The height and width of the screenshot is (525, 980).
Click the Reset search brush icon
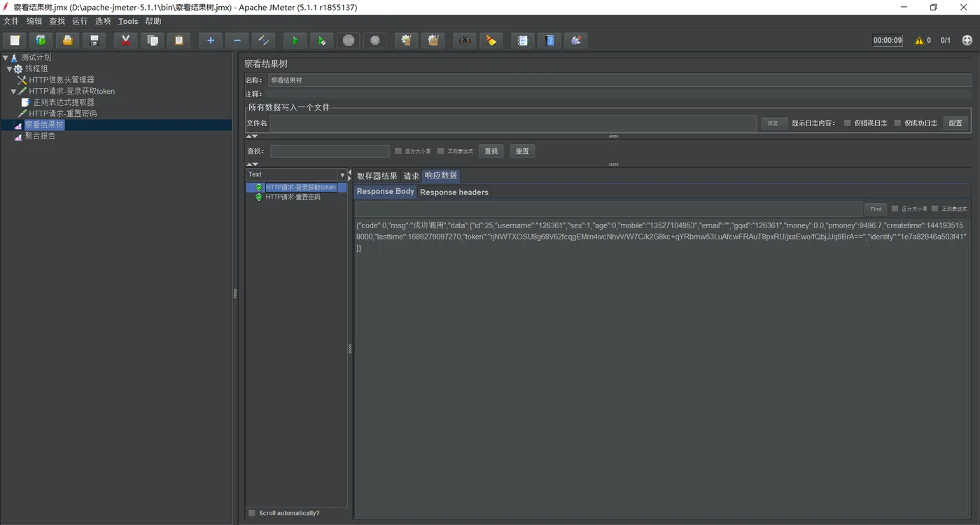point(491,40)
